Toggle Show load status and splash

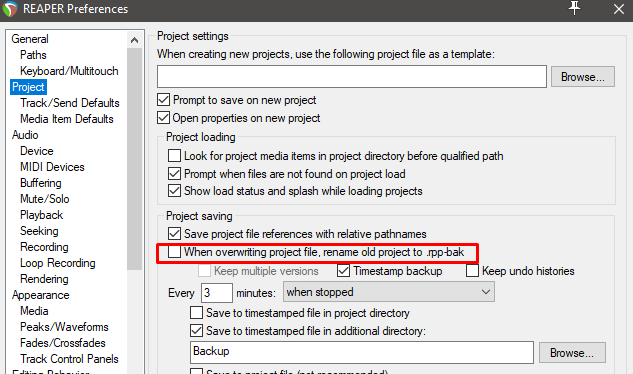[x=174, y=191]
